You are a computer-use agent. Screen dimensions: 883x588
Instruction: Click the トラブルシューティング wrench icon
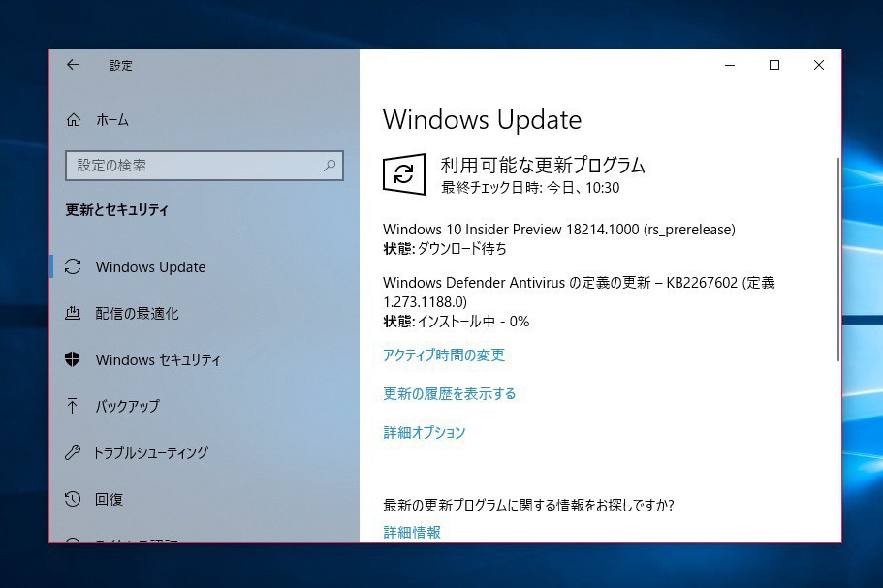[x=73, y=452]
